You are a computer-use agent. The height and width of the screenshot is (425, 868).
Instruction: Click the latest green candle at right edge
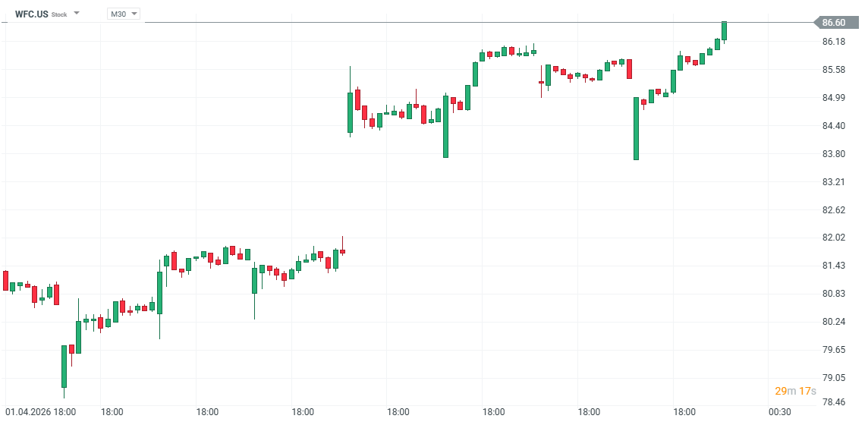coord(725,30)
